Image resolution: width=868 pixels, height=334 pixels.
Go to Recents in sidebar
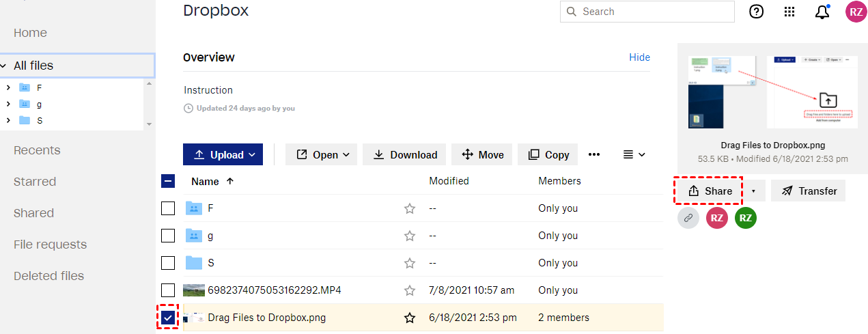tap(37, 150)
